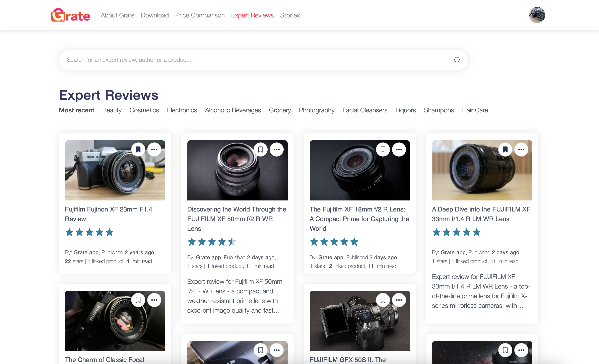Filter reviews by Grocery
The height and width of the screenshot is (364, 599).
point(280,110)
